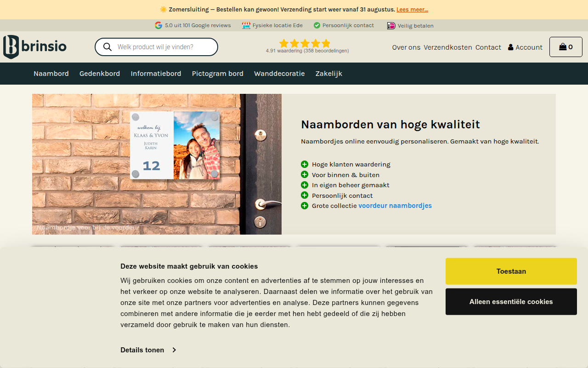Click the iDEAL Veilig betalen icon
This screenshot has height=368, width=588.
pos(391,26)
